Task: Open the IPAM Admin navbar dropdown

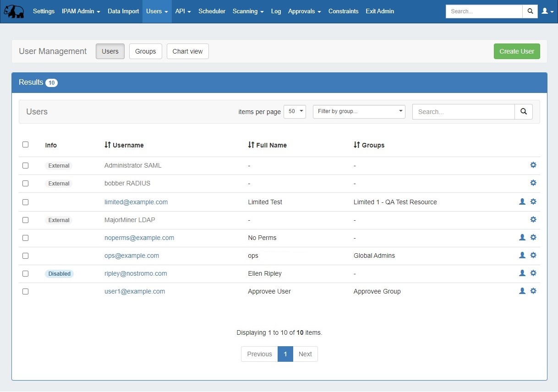Action: point(81,11)
